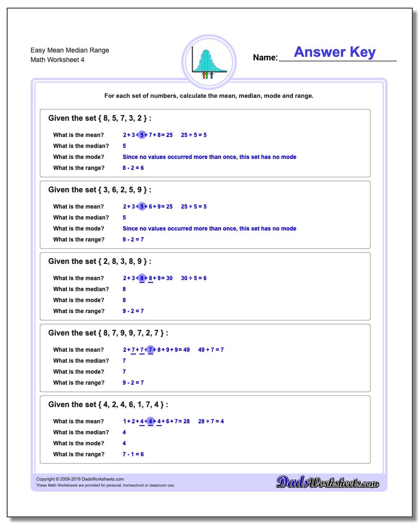This screenshot has height=525, width=420.
Task: Click the 'Name:' label
Action: coord(265,58)
